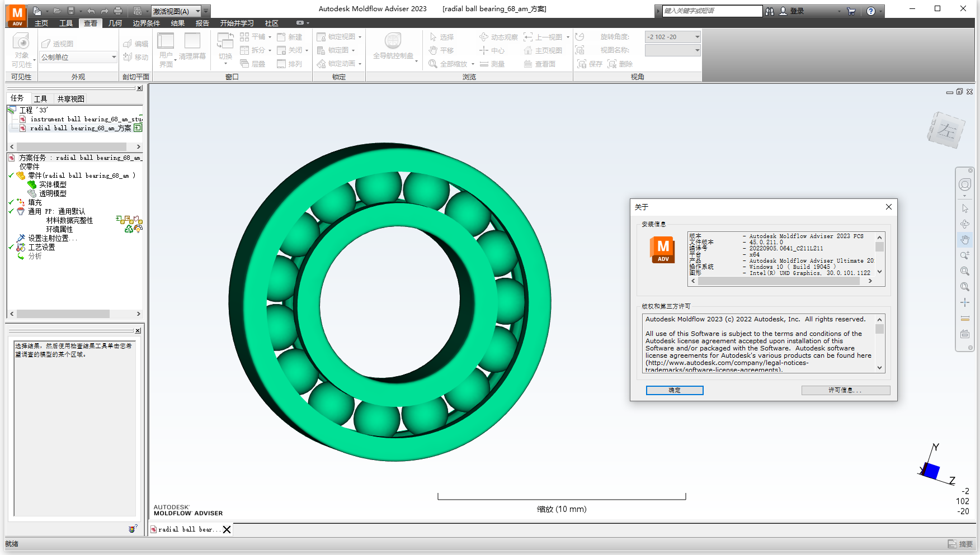Click the 排列 arrange windows icon
Viewport: 980px width, 555px height.
coord(290,64)
